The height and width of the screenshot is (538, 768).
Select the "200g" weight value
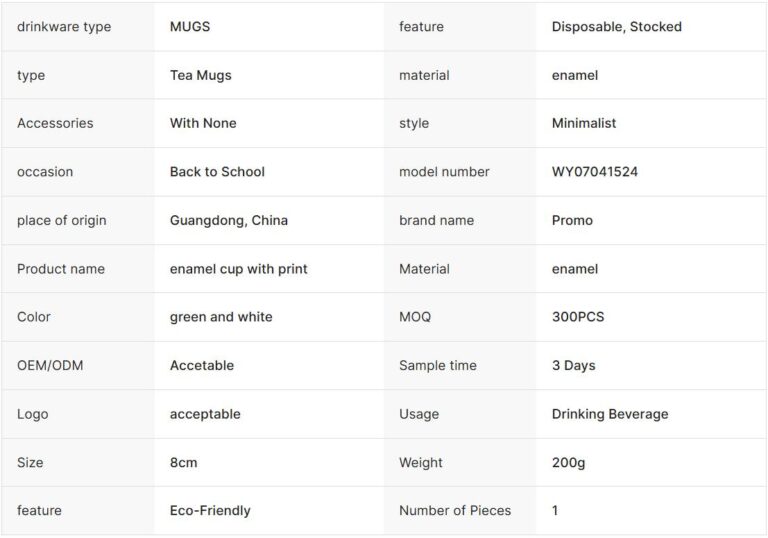pyautogui.click(x=567, y=462)
